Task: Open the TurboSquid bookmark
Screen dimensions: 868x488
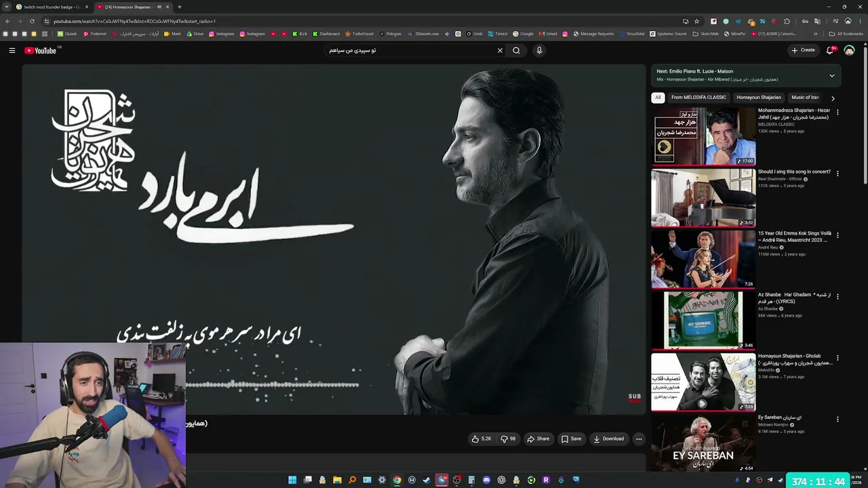Action: [x=359, y=34]
